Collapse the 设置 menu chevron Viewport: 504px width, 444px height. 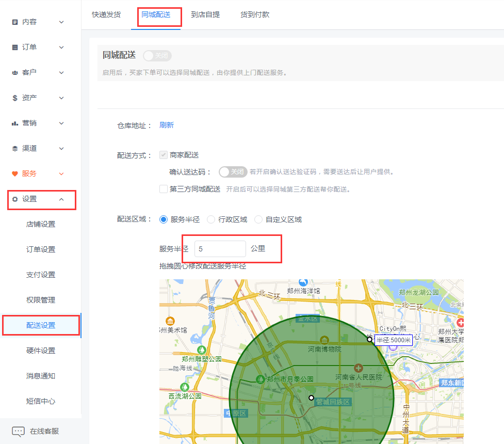61,199
